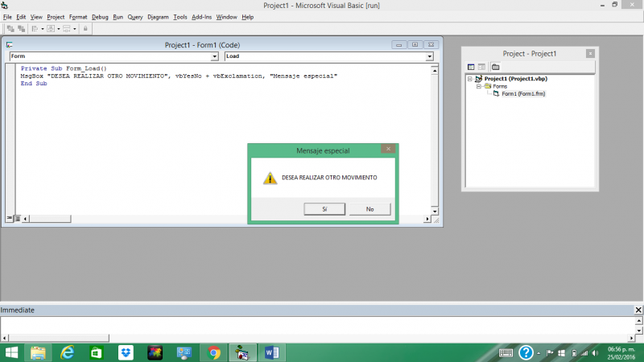Click the Full Module View button
Viewport: 644px width, 362px height.
pyautogui.click(x=17, y=219)
